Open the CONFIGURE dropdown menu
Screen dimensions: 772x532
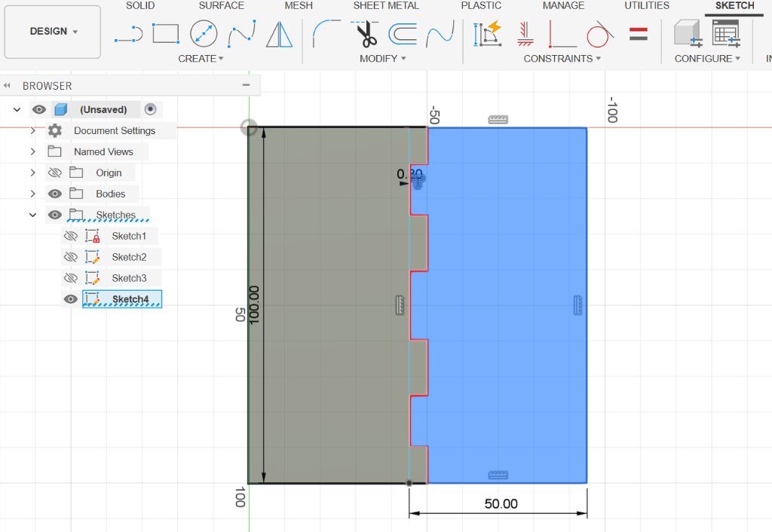(707, 59)
